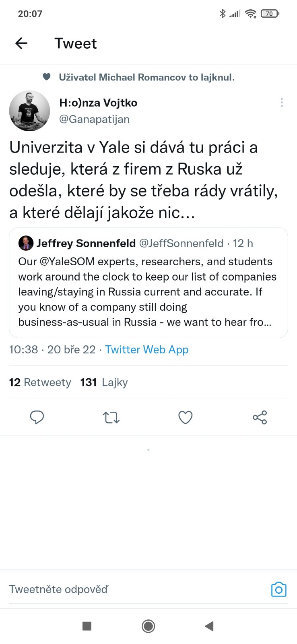This screenshot has width=297, height=644.
Task: Tap the H:o)nza Vojtko display name
Action: click(x=98, y=103)
